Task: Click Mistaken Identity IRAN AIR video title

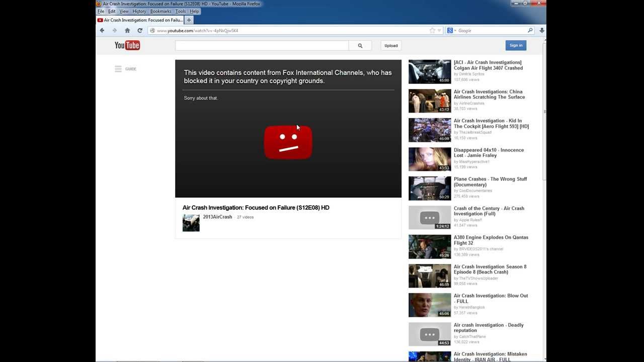Action: point(490,356)
